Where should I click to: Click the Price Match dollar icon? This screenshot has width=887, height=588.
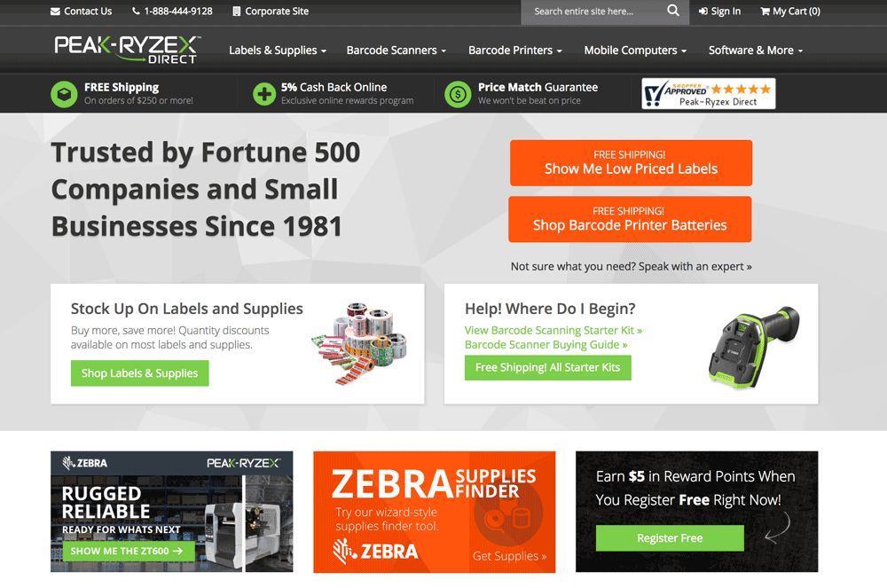[x=458, y=94]
